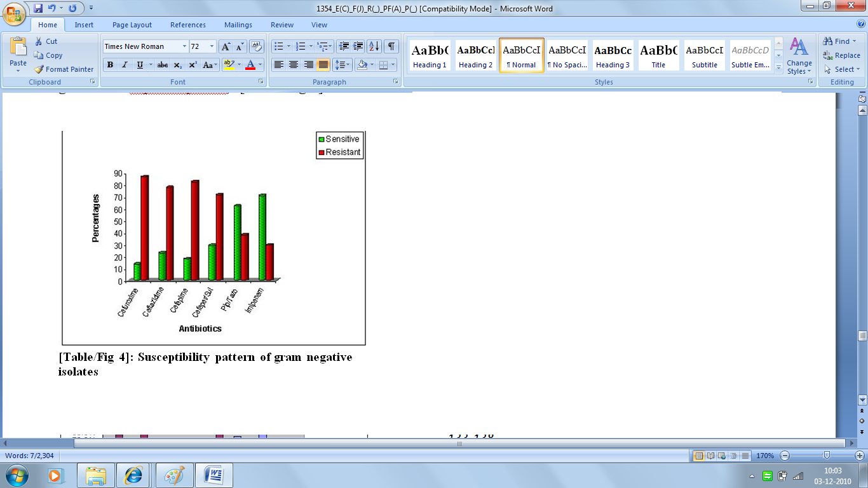Toggle Italic formatting
This screenshot has height=488, width=868.
tap(125, 65)
